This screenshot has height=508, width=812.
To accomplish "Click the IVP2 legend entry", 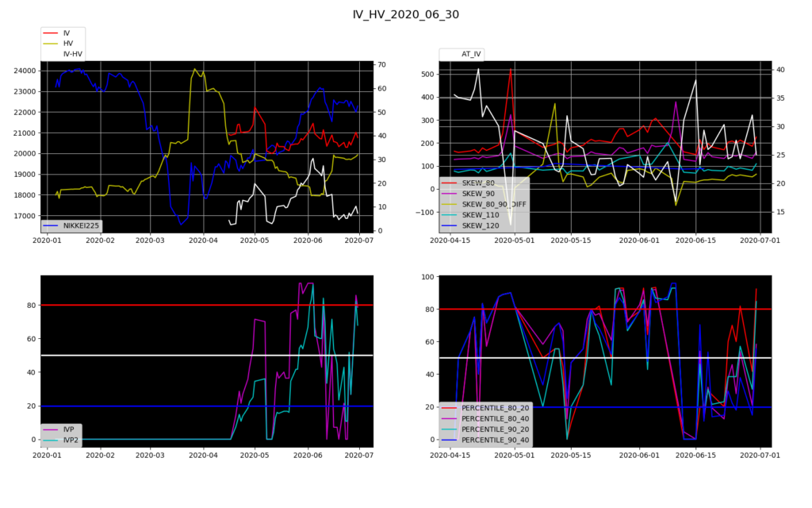I will [71, 440].
